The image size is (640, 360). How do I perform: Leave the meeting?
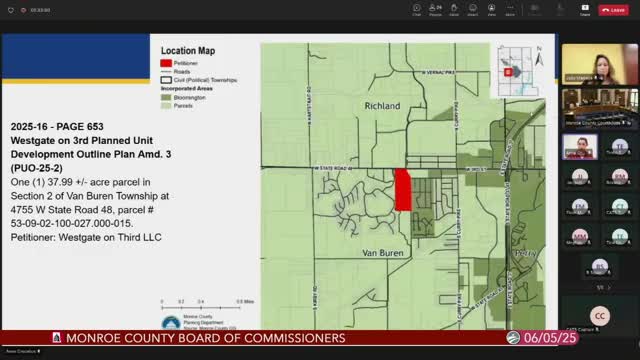pyautogui.click(x=613, y=10)
